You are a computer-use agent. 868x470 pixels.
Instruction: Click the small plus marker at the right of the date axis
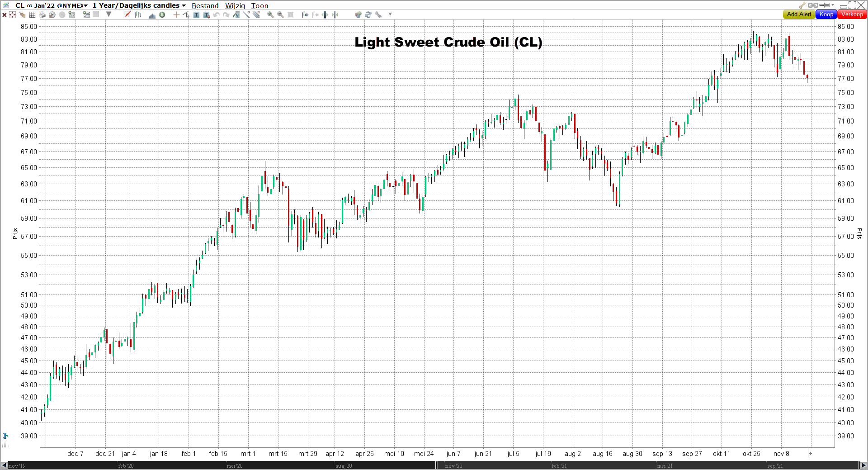[x=811, y=453]
